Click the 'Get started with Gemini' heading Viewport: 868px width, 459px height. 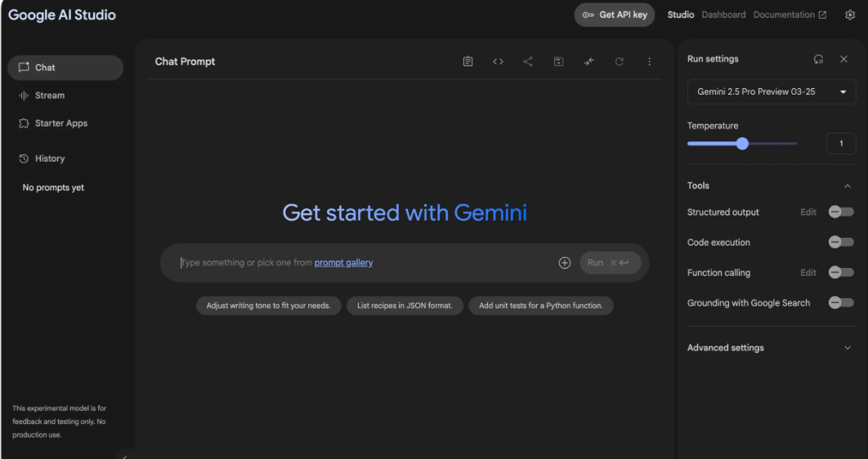[405, 213]
